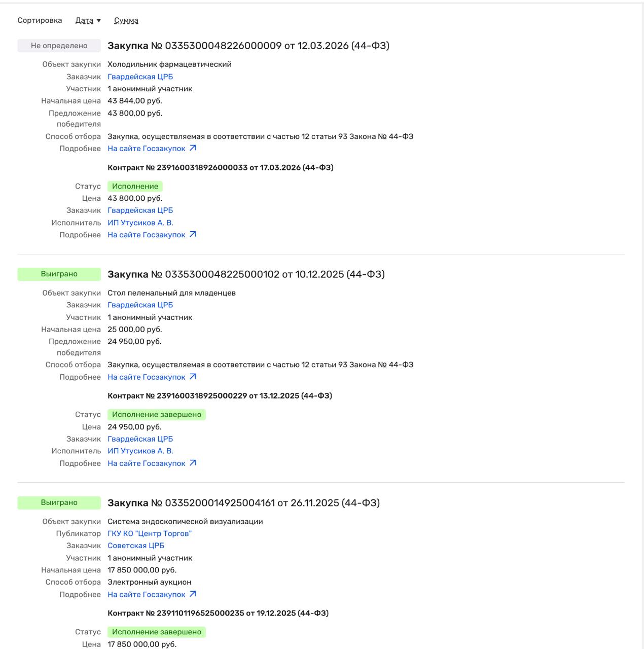644x649 pixels.
Task: Click Выиграно badge for purchase from 10.12.2025
Action: click(x=59, y=274)
